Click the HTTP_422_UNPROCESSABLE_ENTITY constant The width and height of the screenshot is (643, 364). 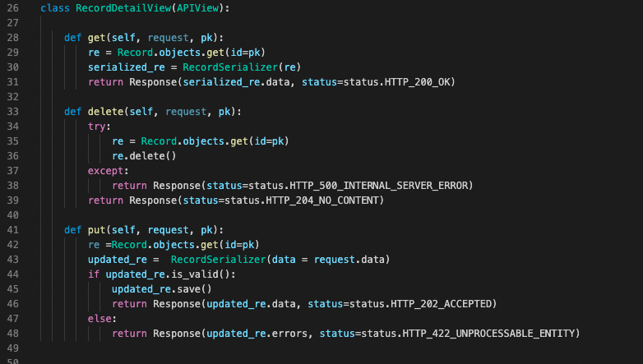488,334
